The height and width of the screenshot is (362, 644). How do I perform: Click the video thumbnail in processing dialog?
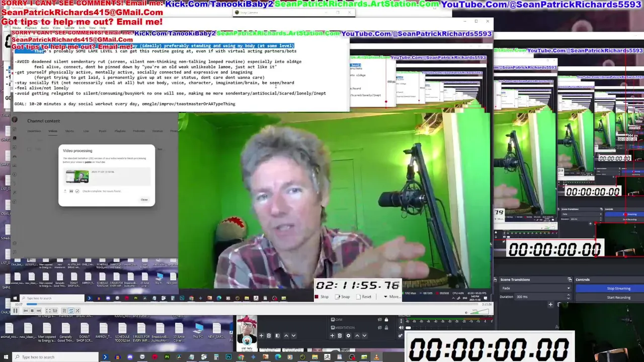click(77, 176)
